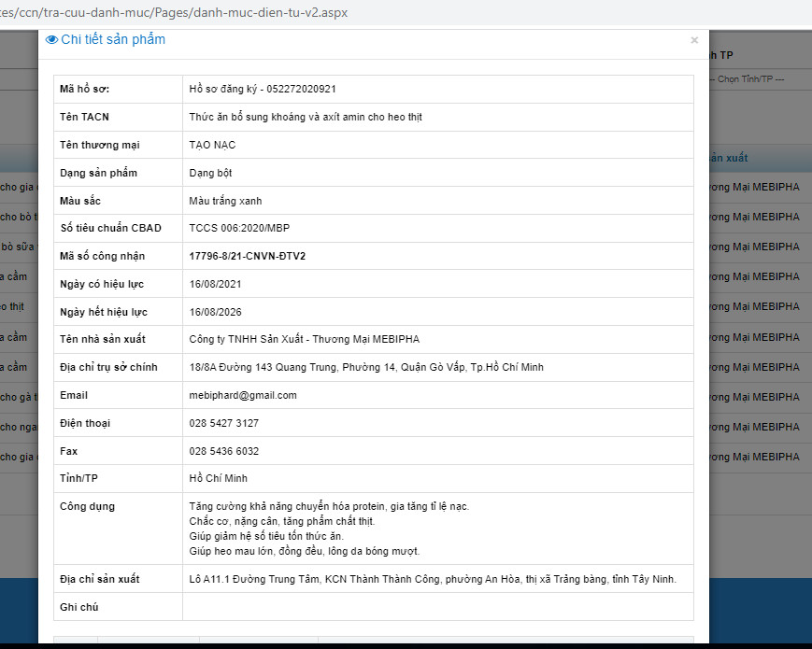
Task: Click the expiry date 16/08/2026
Action: [x=216, y=312]
